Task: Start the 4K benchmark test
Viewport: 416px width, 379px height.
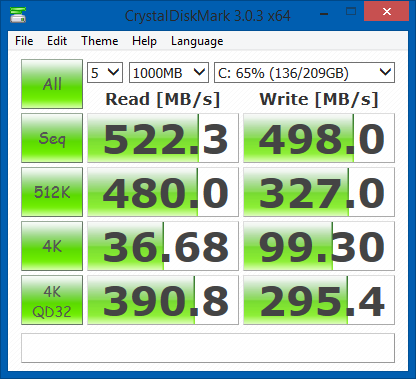Action: pyautogui.click(x=52, y=246)
